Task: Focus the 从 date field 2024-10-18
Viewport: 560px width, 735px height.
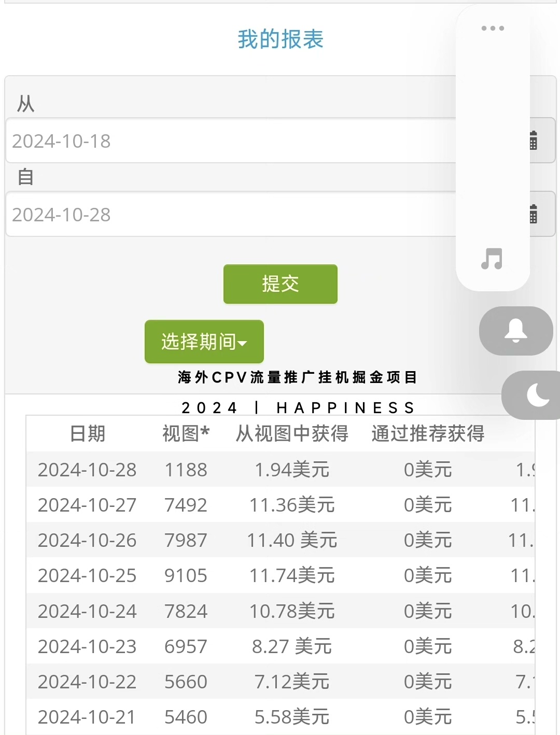Action: coord(231,140)
